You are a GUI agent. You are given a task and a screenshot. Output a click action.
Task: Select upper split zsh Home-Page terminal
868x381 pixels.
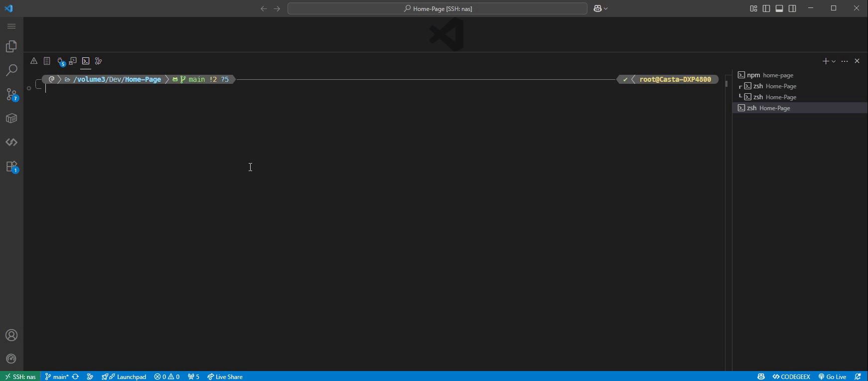point(800,86)
